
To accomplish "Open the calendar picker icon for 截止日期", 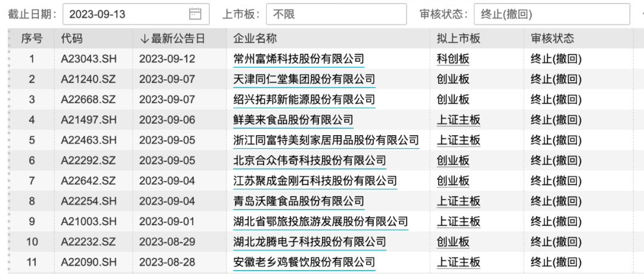I will [195, 14].
